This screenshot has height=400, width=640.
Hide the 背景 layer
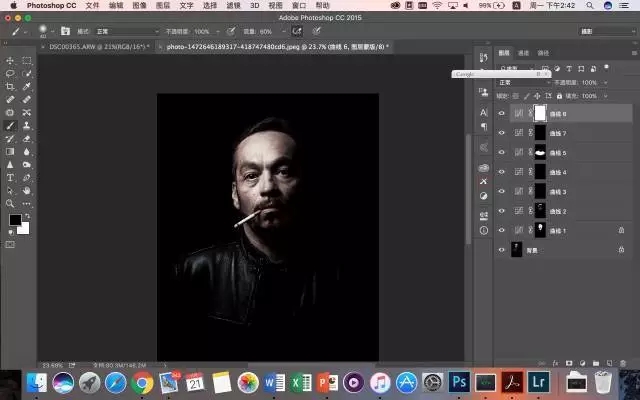(502, 250)
